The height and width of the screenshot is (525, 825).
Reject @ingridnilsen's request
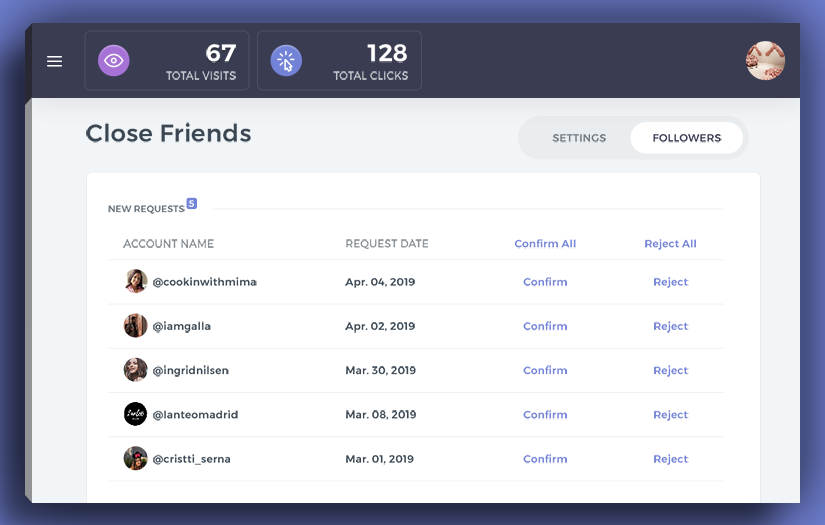[670, 370]
